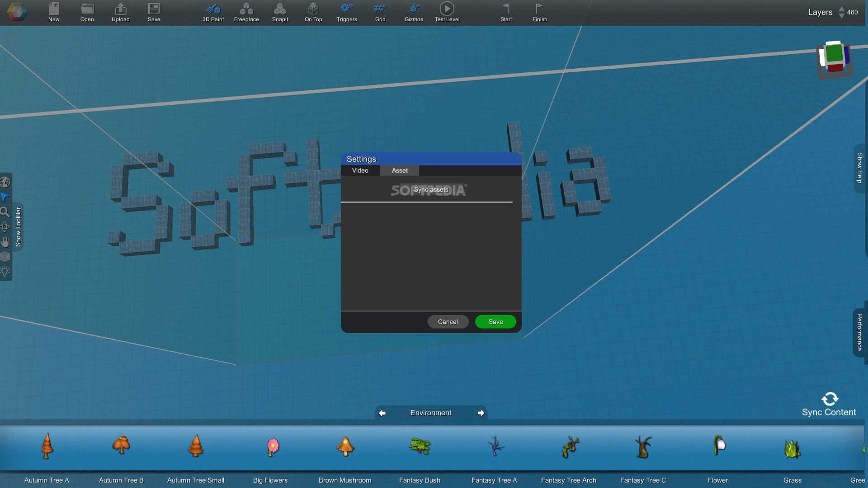Screen dimensions: 868x488
Task: Click the Layers label
Action: [820, 12]
